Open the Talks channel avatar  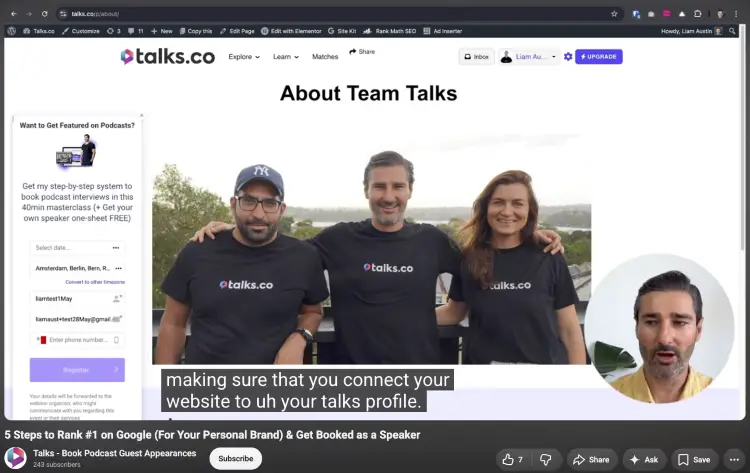[15, 458]
